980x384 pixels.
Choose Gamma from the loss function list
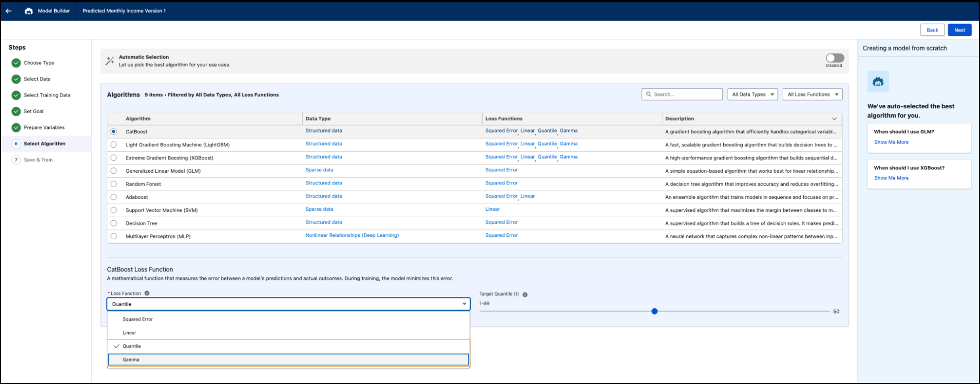(288, 360)
